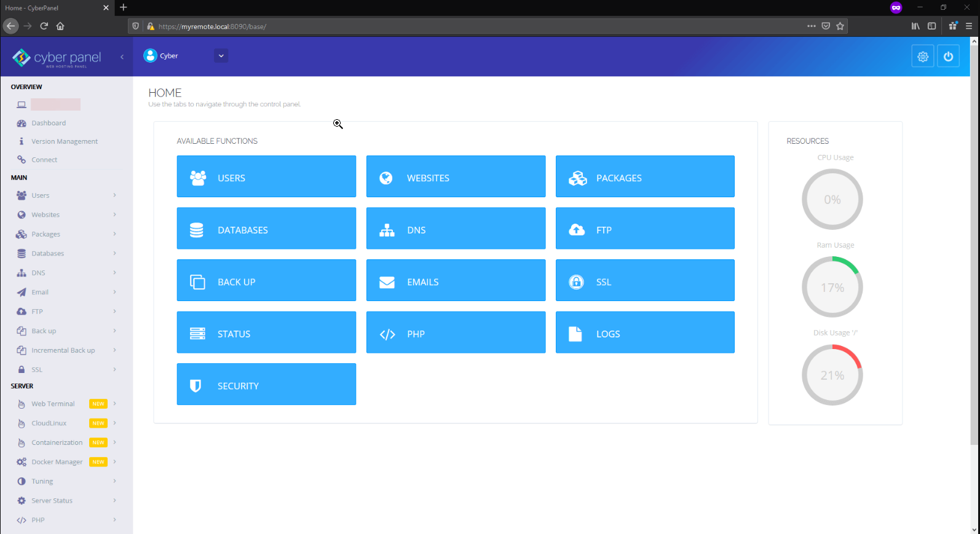Expand the Databases sidebar menu
Screen dimensions: 980x534
click(x=67, y=254)
